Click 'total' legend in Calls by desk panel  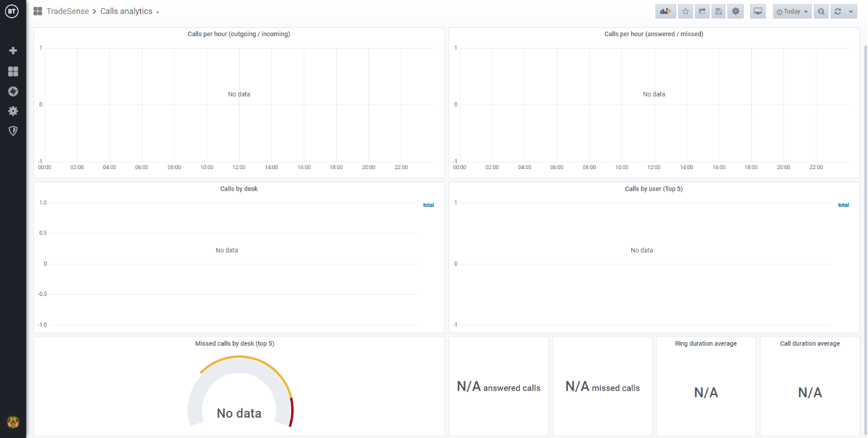click(428, 205)
